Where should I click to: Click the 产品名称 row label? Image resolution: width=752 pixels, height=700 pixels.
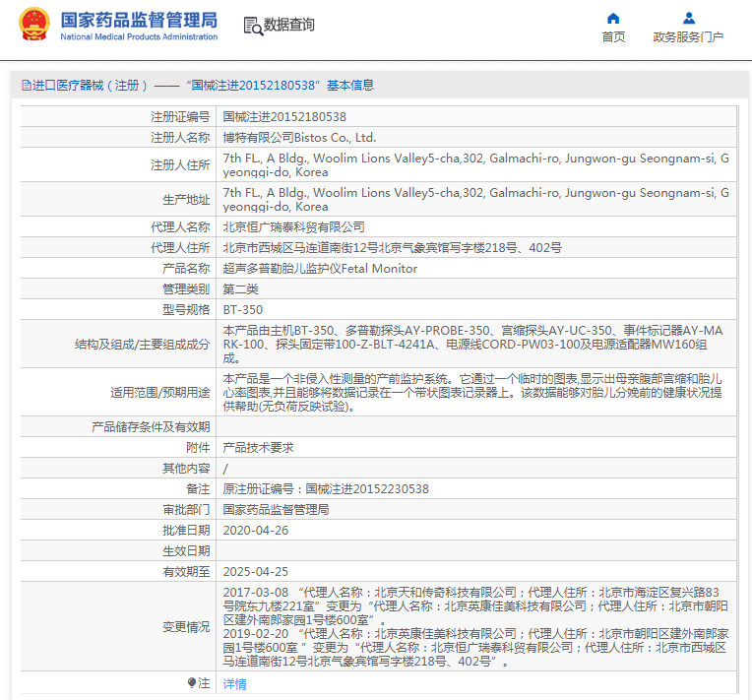tap(186, 268)
